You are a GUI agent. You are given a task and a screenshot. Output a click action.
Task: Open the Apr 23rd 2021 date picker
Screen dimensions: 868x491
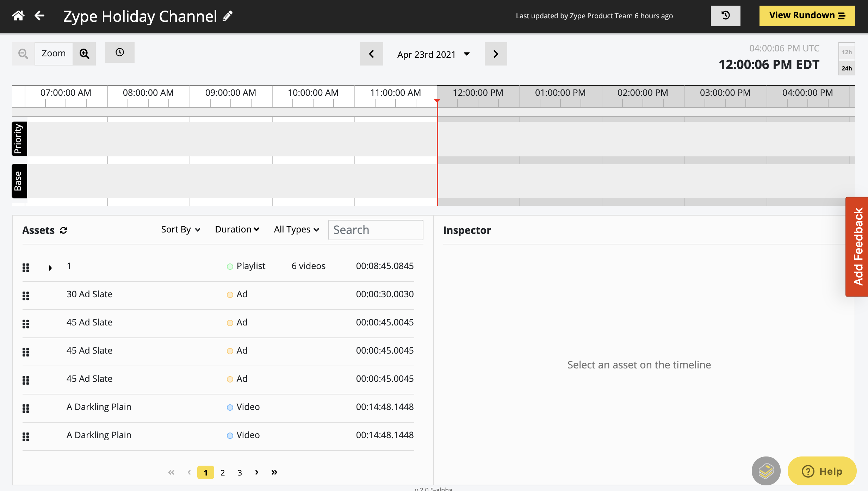point(433,54)
